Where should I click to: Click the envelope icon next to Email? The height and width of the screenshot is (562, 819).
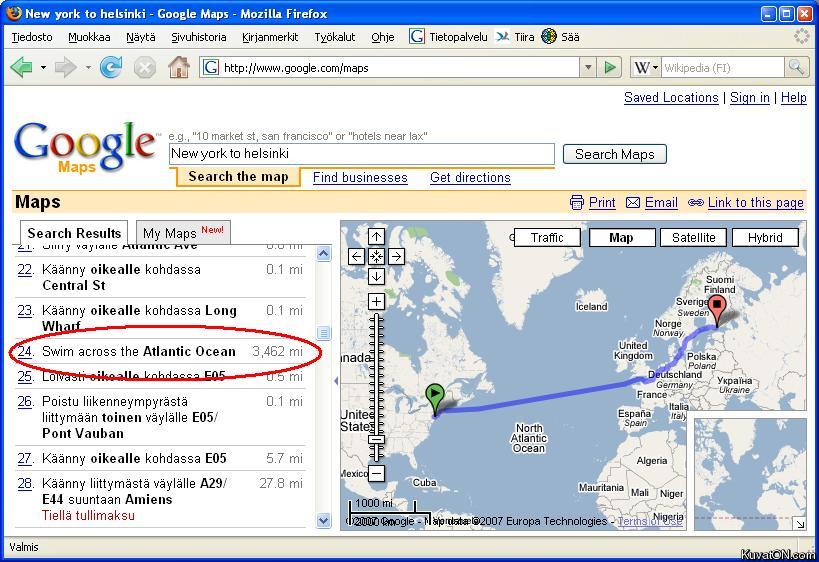[x=633, y=203]
